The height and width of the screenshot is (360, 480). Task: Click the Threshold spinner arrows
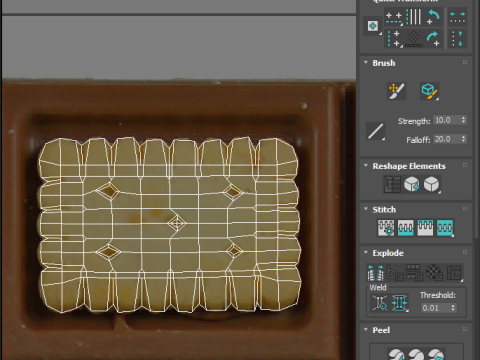coord(453,308)
